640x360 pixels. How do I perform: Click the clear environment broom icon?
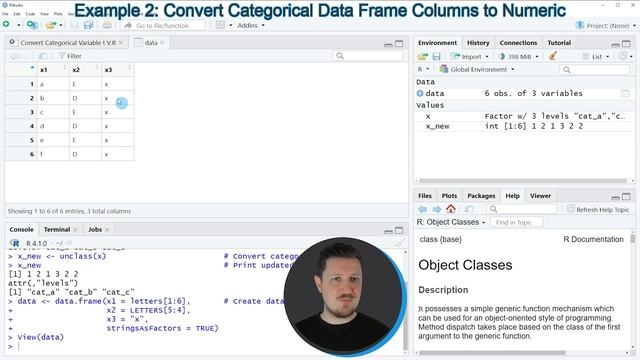(x=553, y=56)
